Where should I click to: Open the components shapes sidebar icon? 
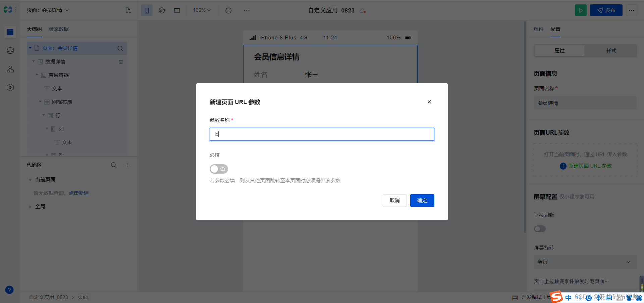pyautogui.click(x=10, y=69)
